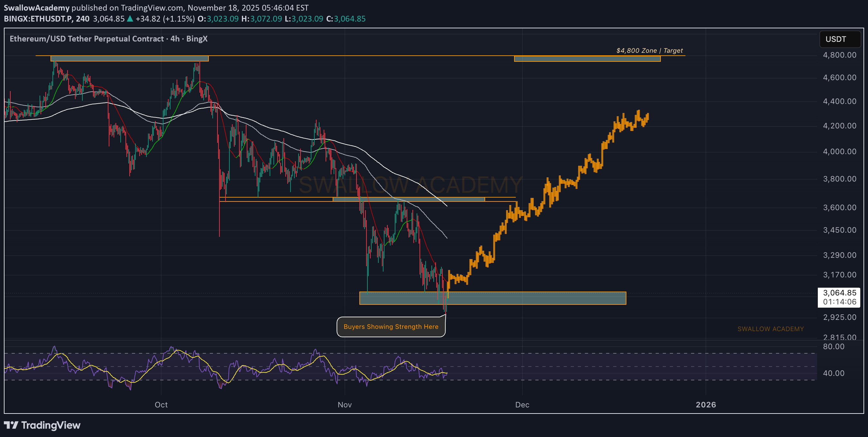The height and width of the screenshot is (437, 868).
Task: Click the 'Buyers Showing Strength Here' callout
Action: tap(391, 327)
